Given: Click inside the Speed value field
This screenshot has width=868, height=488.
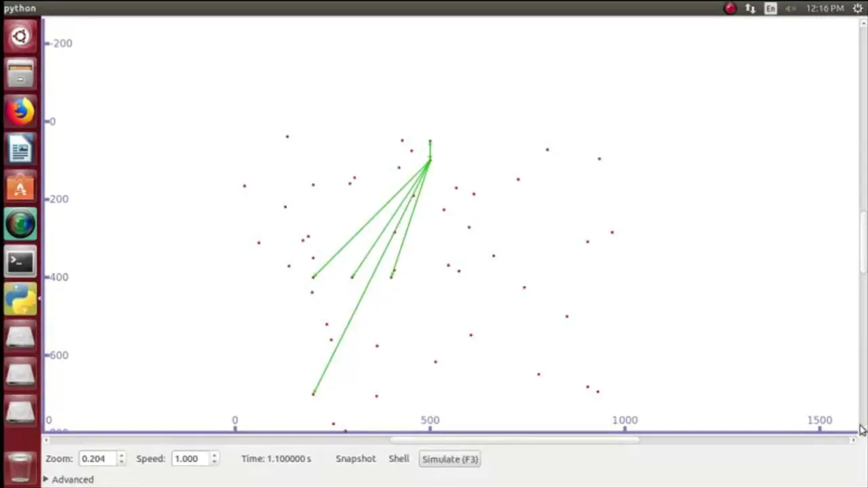Looking at the screenshot, I should tap(190, 459).
